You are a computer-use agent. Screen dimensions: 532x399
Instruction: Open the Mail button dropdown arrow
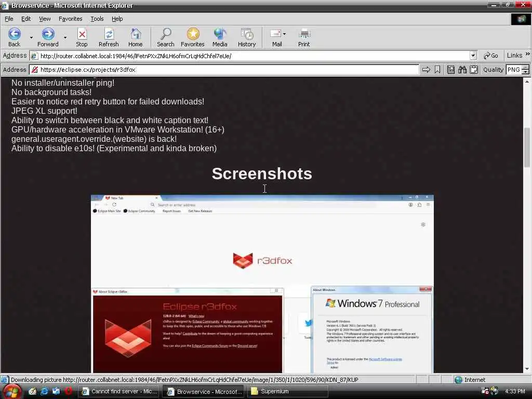point(284,34)
